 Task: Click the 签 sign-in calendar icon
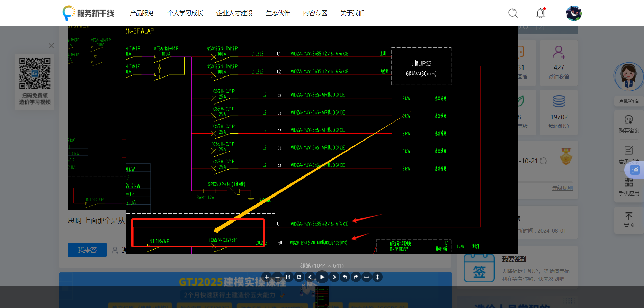(479, 268)
